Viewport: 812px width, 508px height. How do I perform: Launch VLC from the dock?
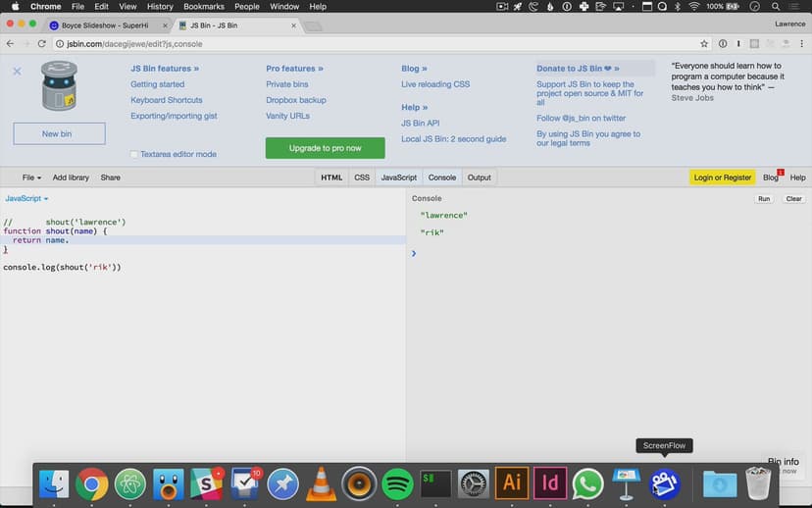coord(321,483)
